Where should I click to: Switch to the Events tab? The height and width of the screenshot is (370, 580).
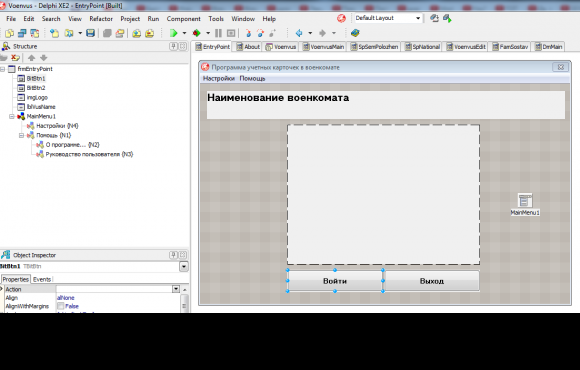(42, 279)
